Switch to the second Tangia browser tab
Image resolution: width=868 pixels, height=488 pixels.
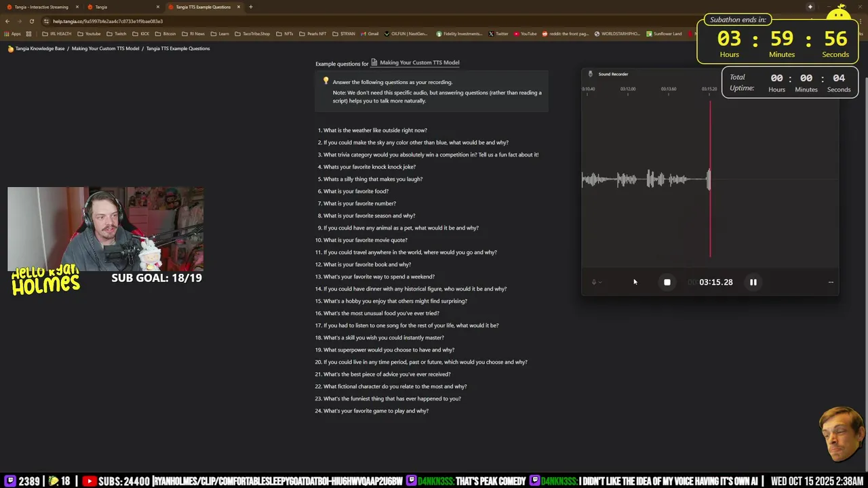point(122,7)
